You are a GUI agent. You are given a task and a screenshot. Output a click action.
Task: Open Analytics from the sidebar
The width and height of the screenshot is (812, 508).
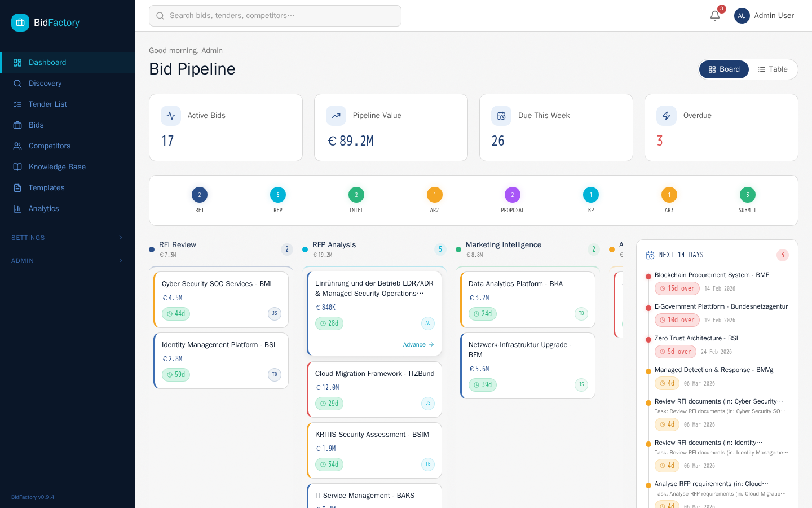click(68, 209)
